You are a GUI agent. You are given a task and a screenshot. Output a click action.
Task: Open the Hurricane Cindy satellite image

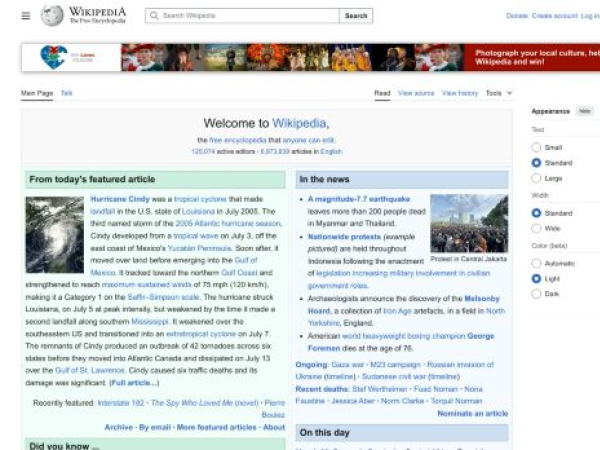[55, 235]
